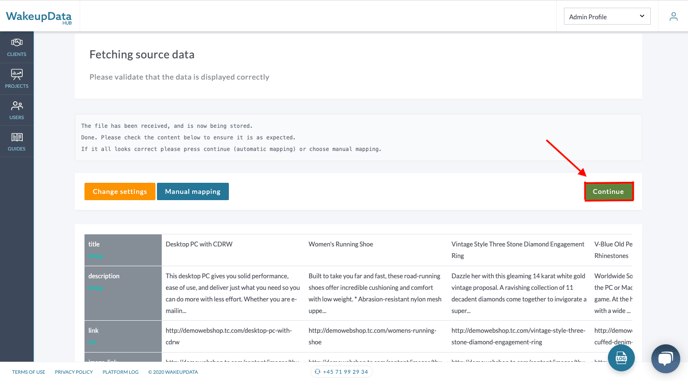Open the Privacy Policy link
The image size is (688, 381).
(74, 372)
